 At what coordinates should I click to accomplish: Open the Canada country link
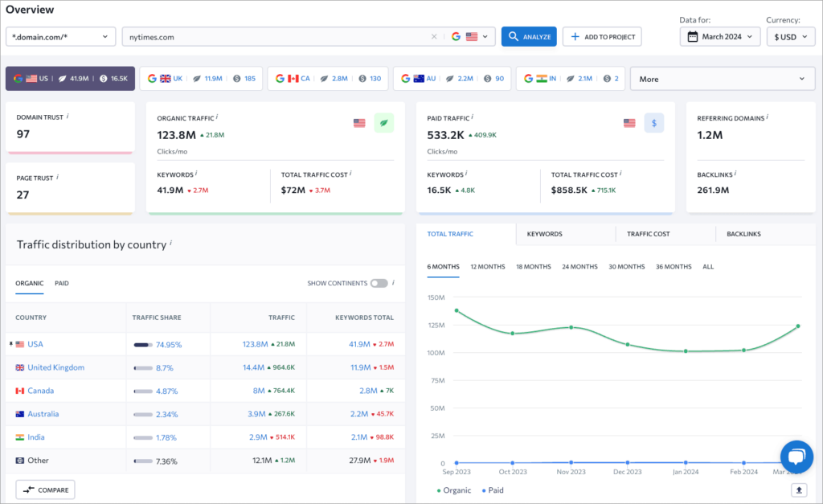40,391
